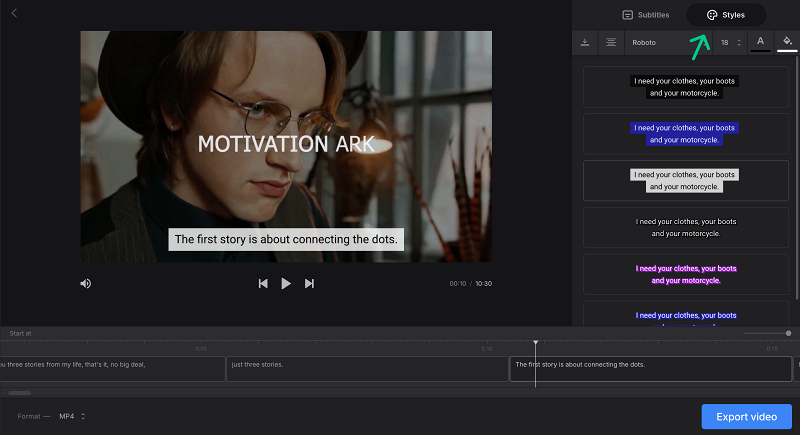Select the pink glow subtitle style
800x435 pixels.
(x=686, y=274)
